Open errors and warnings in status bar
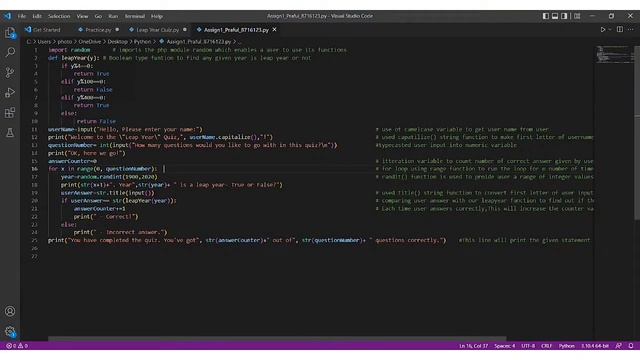Viewport: 640px width, 360px height. click(17, 346)
